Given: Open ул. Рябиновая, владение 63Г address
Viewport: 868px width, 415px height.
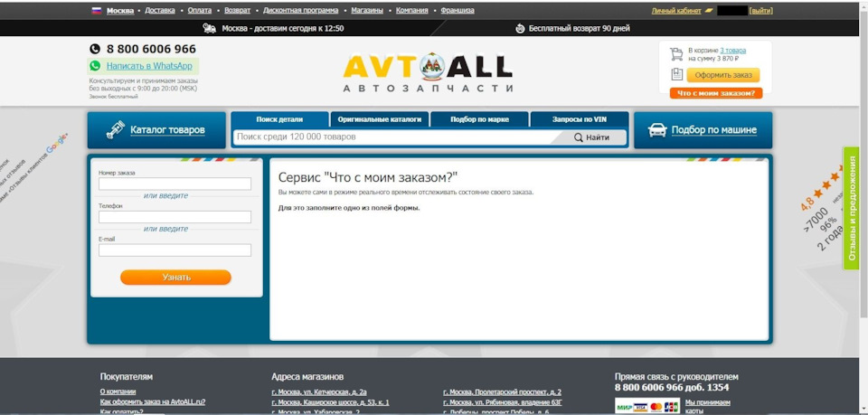Looking at the screenshot, I should [503, 401].
